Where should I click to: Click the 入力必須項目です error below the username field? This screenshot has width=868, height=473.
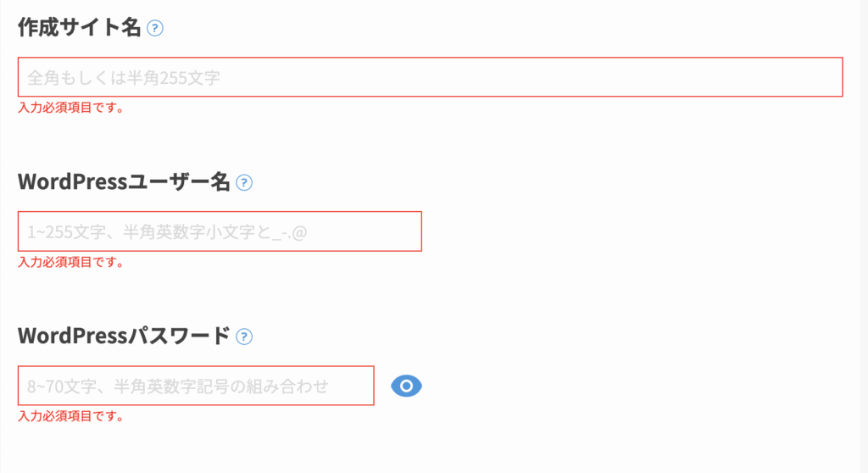71,263
